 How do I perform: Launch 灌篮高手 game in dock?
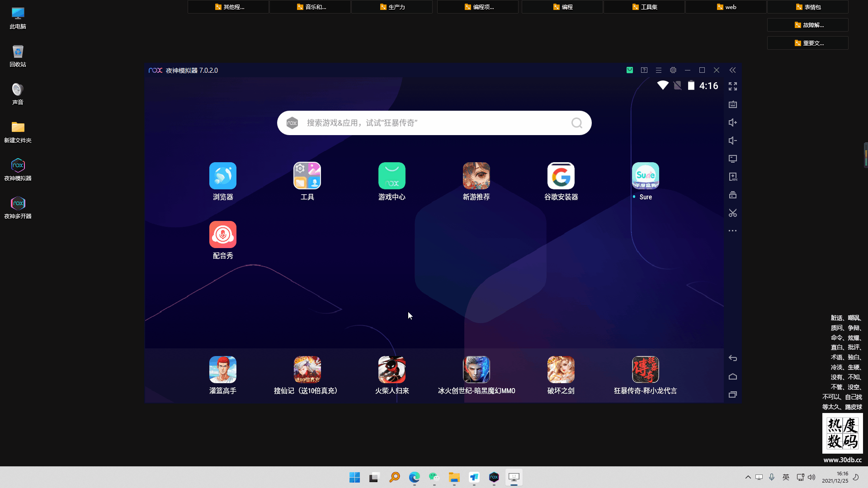point(222,370)
